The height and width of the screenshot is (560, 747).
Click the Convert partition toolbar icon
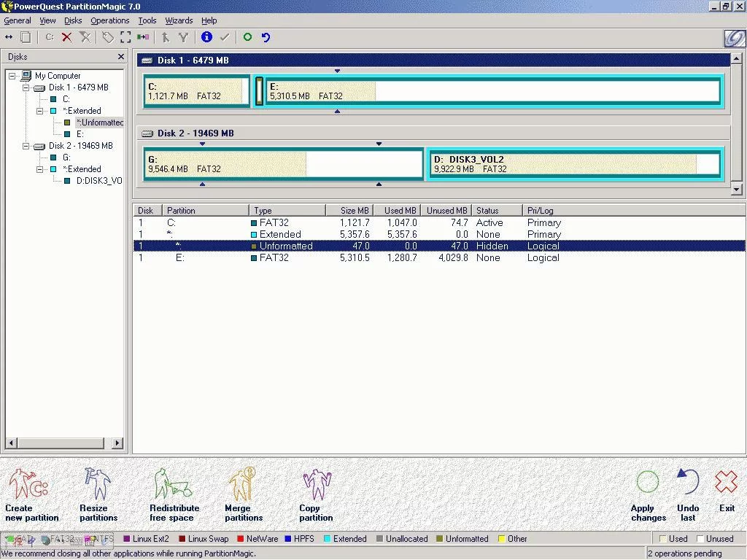click(x=143, y=37)
